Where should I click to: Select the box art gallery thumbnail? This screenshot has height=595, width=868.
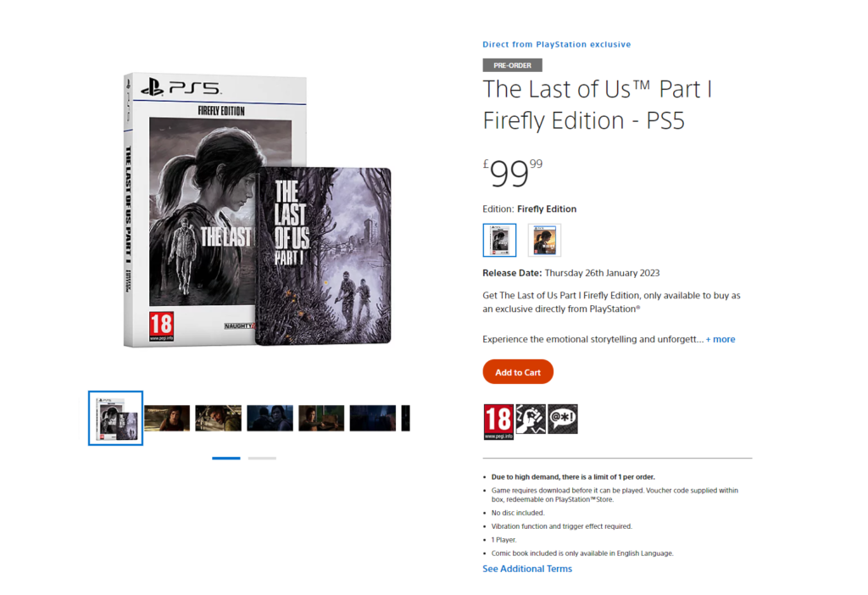click(x=115, y=418)
